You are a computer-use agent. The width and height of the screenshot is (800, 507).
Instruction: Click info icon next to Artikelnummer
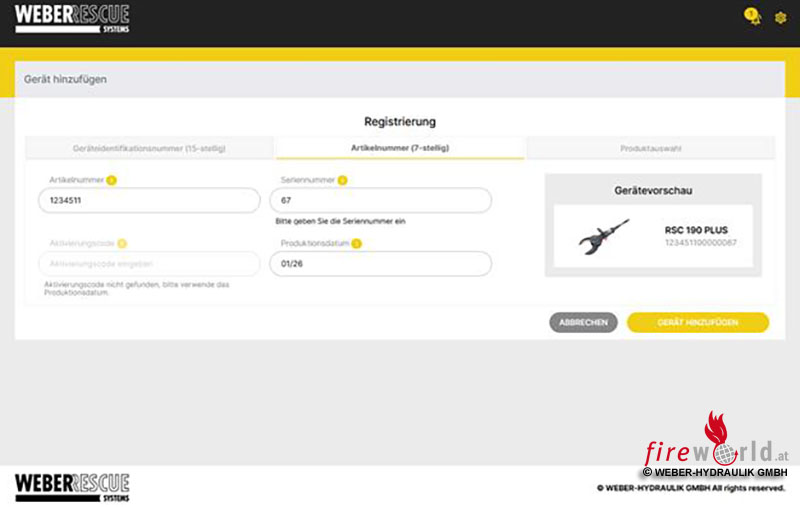pos(112,180)
